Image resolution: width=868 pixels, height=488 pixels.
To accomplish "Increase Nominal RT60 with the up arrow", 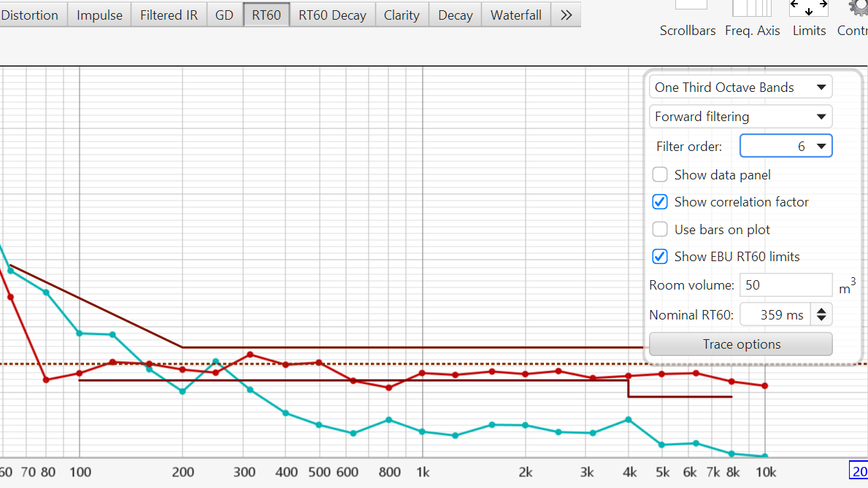I will (822, 311).
